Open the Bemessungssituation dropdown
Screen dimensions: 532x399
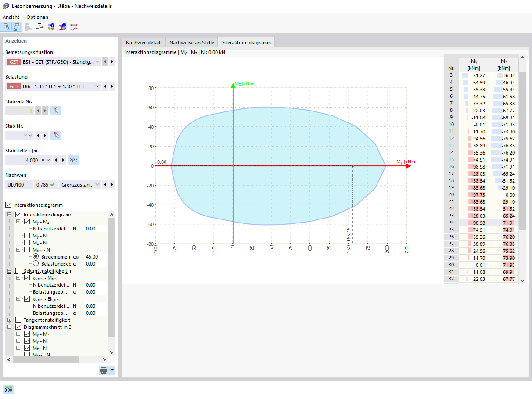tap(97, 62)
